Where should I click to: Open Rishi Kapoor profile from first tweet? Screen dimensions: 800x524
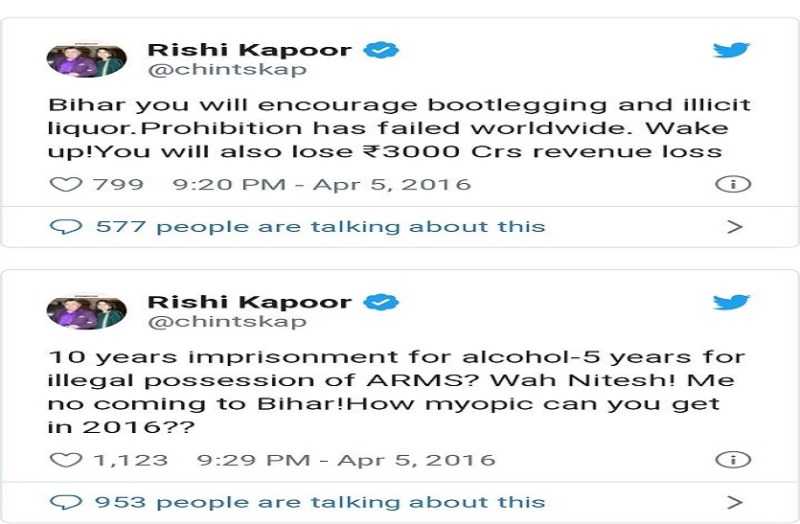point(249,49)
